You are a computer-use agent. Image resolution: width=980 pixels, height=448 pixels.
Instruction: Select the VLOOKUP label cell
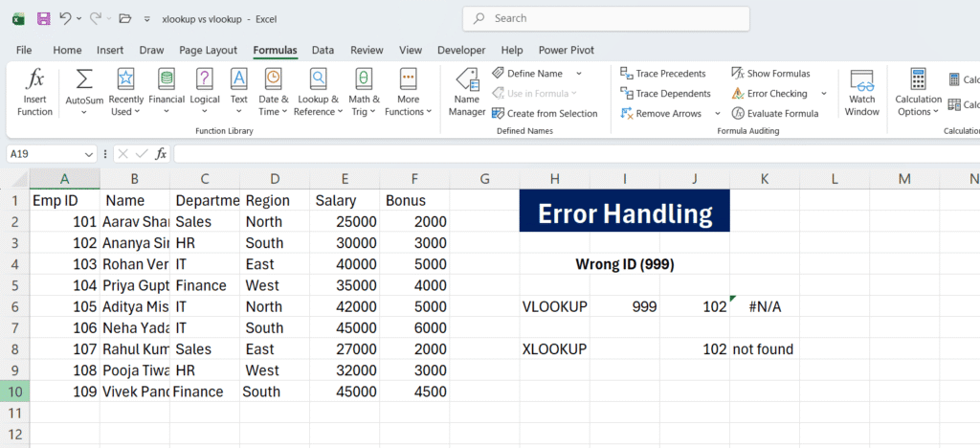[x=554, y=306]
